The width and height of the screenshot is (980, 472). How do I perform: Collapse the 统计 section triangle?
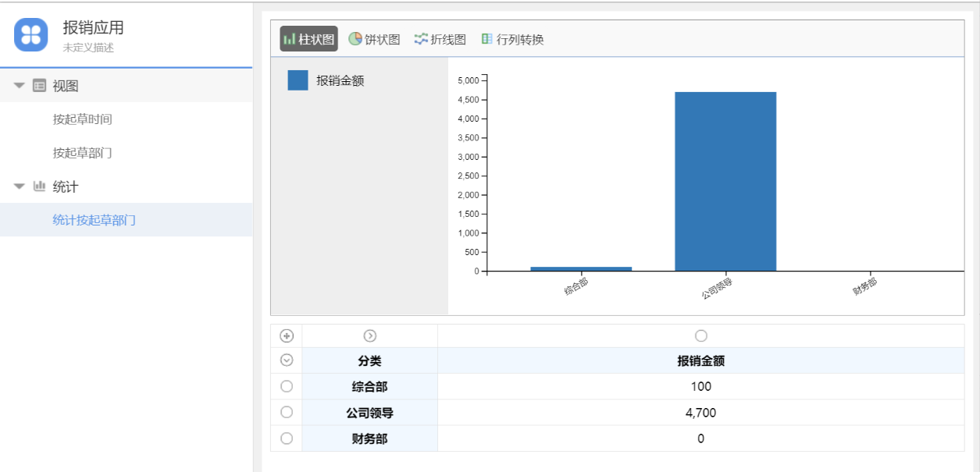coord(20,186)
